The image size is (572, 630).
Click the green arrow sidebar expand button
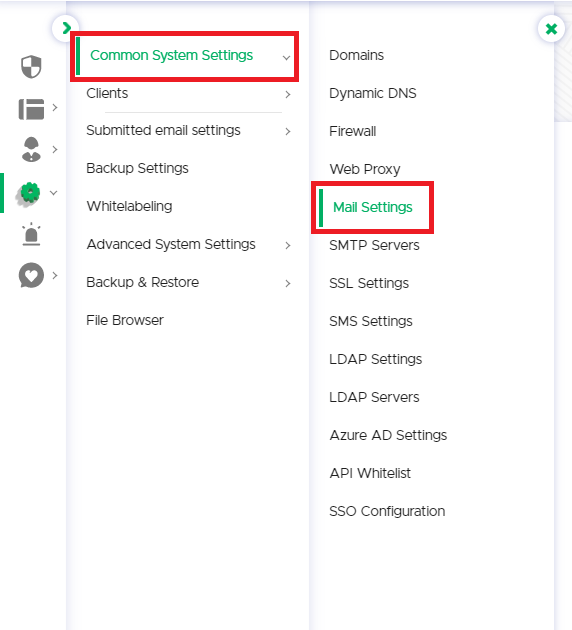65,28
